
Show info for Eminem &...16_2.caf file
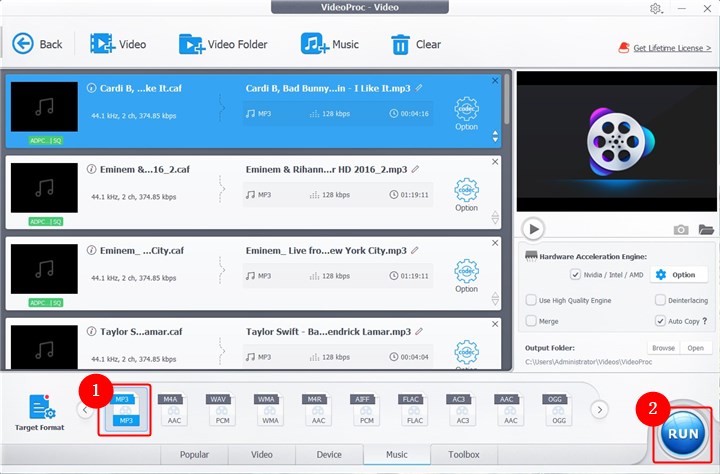coord(91,169)
